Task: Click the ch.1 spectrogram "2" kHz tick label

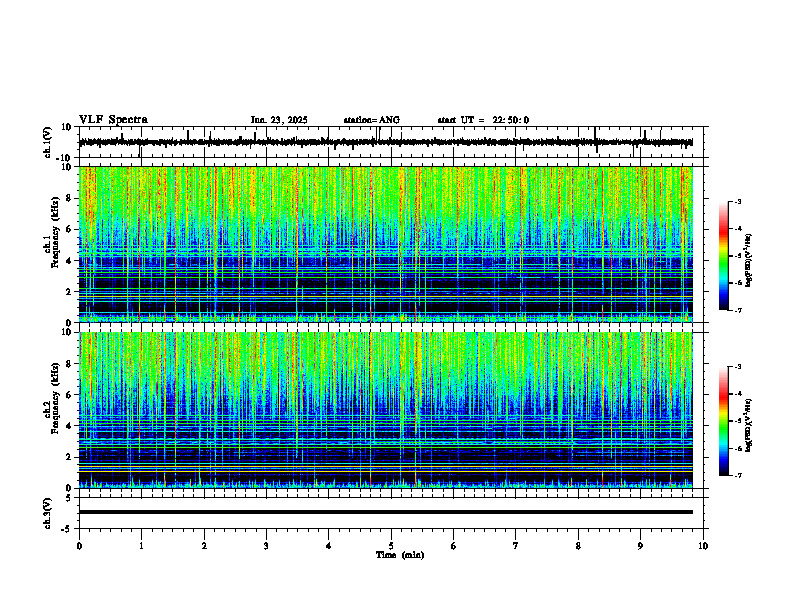Action: 69,292
